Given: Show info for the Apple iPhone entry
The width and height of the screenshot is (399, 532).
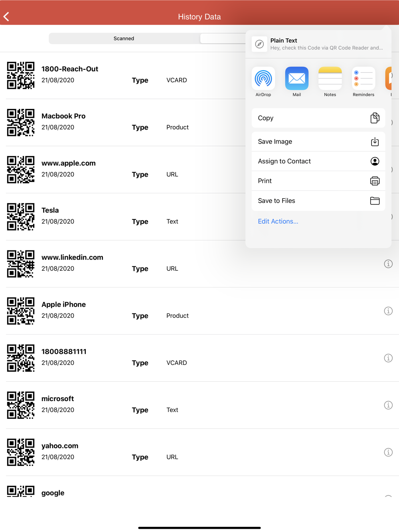Looking at the screenshot, I should coord(388,311).
